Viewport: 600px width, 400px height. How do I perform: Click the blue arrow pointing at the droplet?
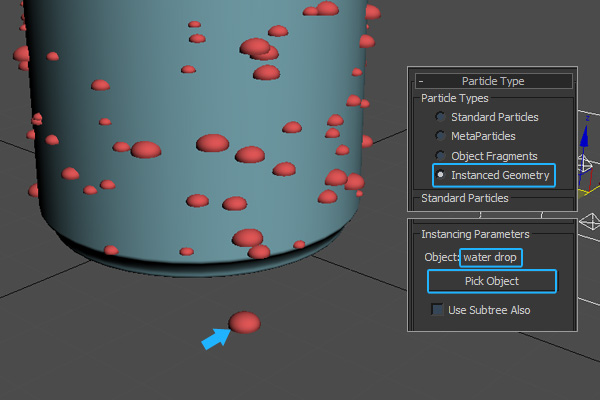[x=215, y=339]
